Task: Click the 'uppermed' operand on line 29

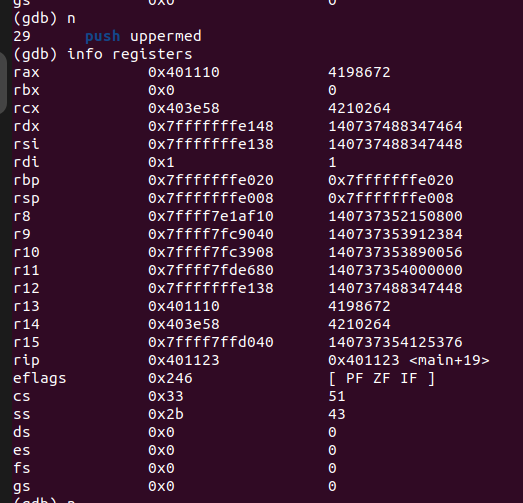Action: (x=166, y=36)
